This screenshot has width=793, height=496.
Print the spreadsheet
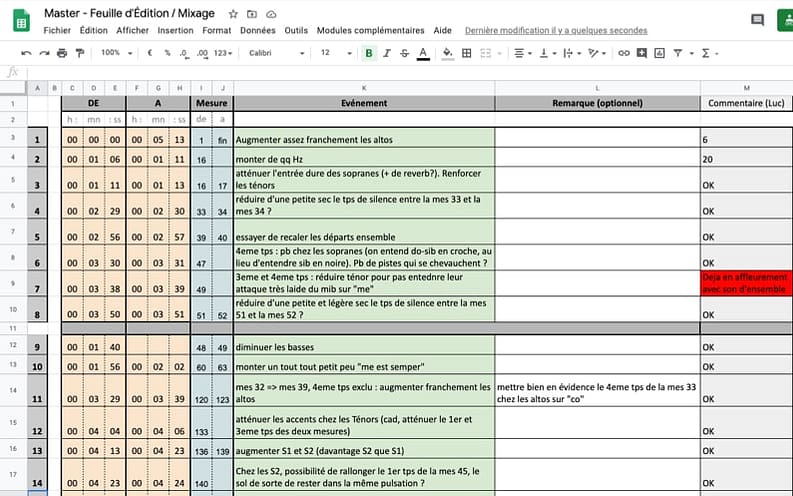(x=62, y=53)
